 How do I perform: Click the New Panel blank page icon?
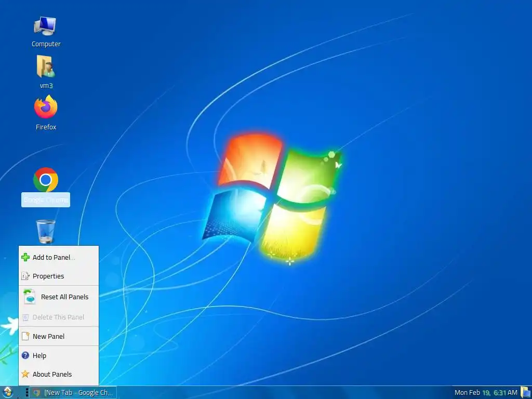25,336
